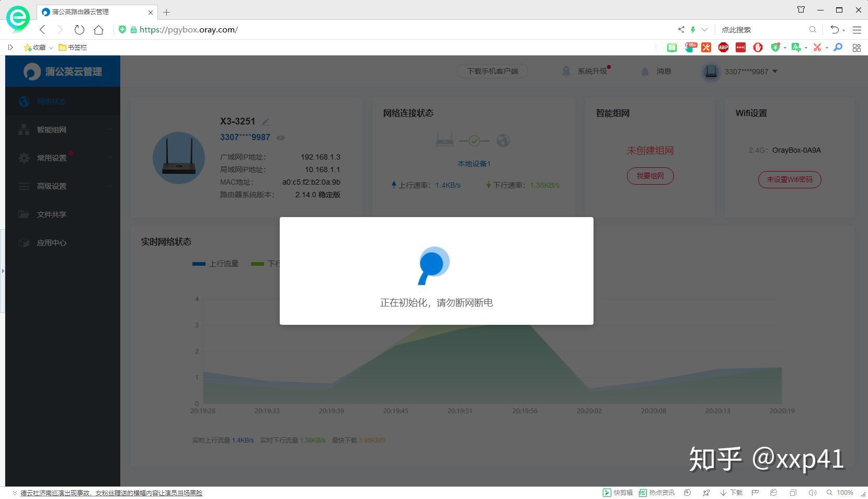Expand the 智能组网 sidebar menu
This screenshot has height=499, width=868.
[x=63, y=130]
